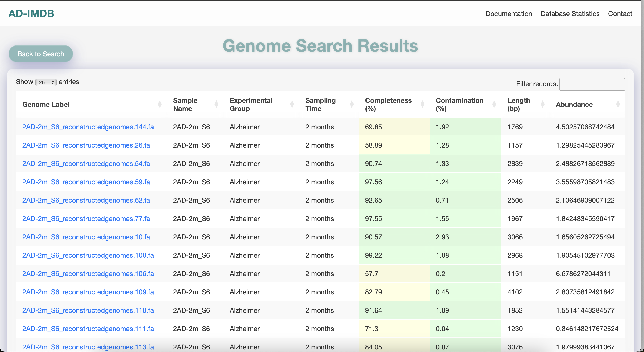Viewport: 644px width, 352px height.
Task: Click Back to Search button
Action: 40,53
